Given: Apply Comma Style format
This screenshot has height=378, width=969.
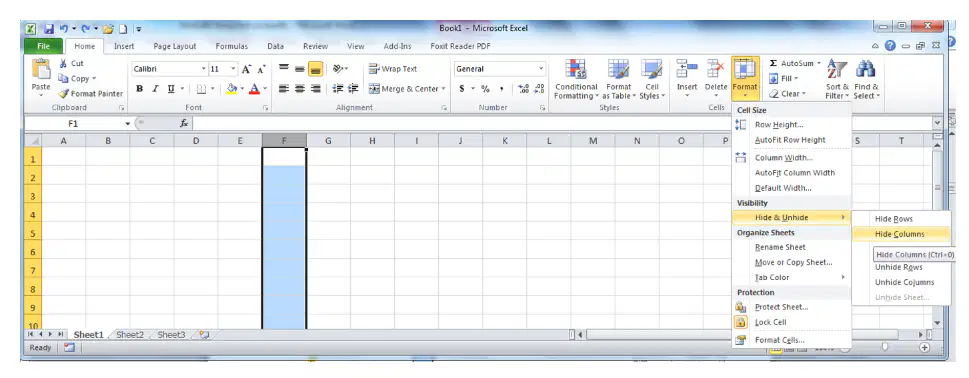Looking at the screenshot, I should 501,89.
